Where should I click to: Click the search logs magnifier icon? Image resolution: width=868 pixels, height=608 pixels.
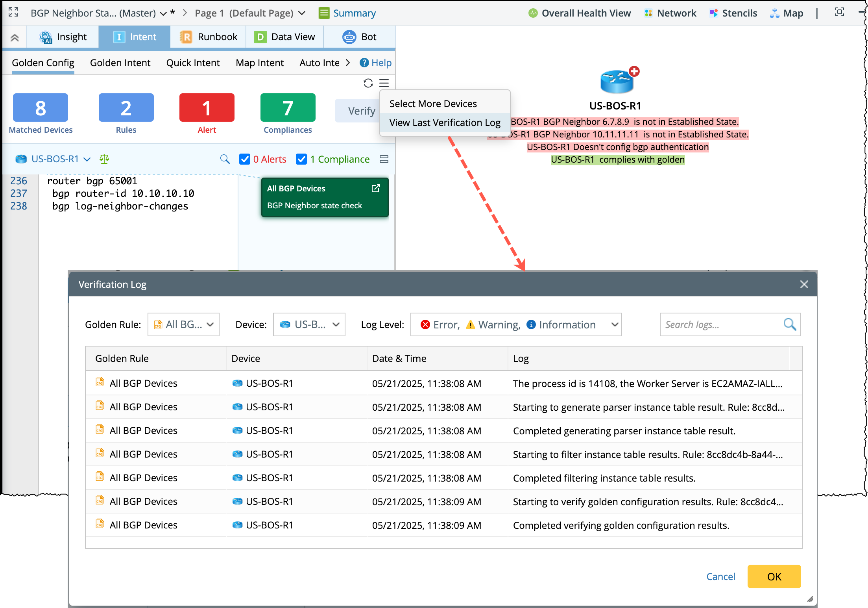coord(789,324)
